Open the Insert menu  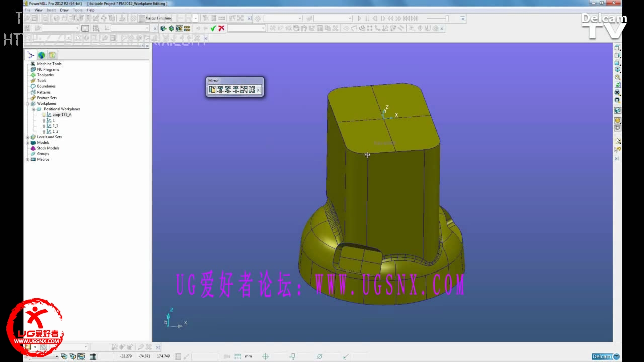click(51, 10)
